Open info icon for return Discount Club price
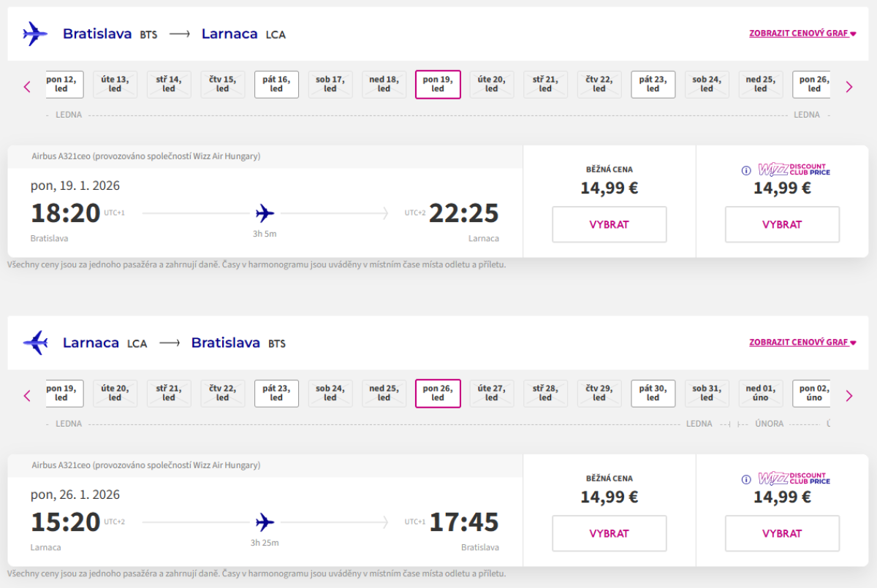The height and width of the screenshot is (588, 877). pyautogui.click(x=746, y=480)
